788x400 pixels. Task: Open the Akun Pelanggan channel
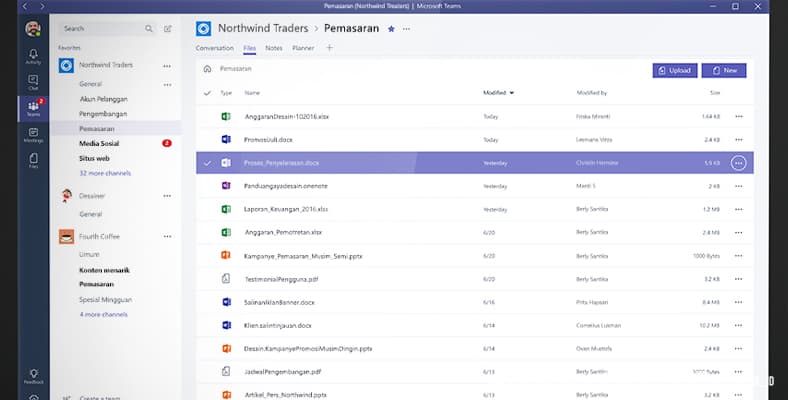tap(104, 99)
